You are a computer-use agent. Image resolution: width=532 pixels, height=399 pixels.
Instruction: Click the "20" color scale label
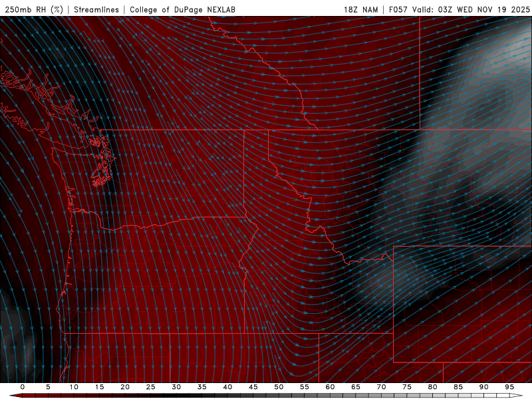click(125, 387)
